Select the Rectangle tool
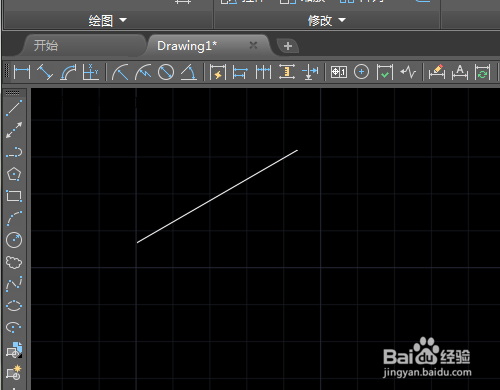 (14, 196)
